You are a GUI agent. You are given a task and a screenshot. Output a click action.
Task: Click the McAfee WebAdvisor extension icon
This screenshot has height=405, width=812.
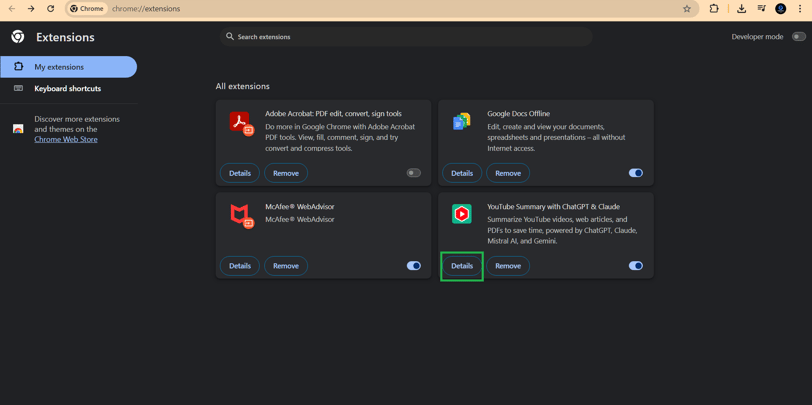[x=241, y=216]
